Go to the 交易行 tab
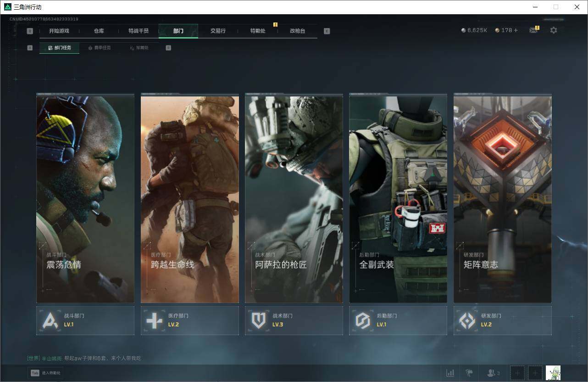 click(218, 31)
